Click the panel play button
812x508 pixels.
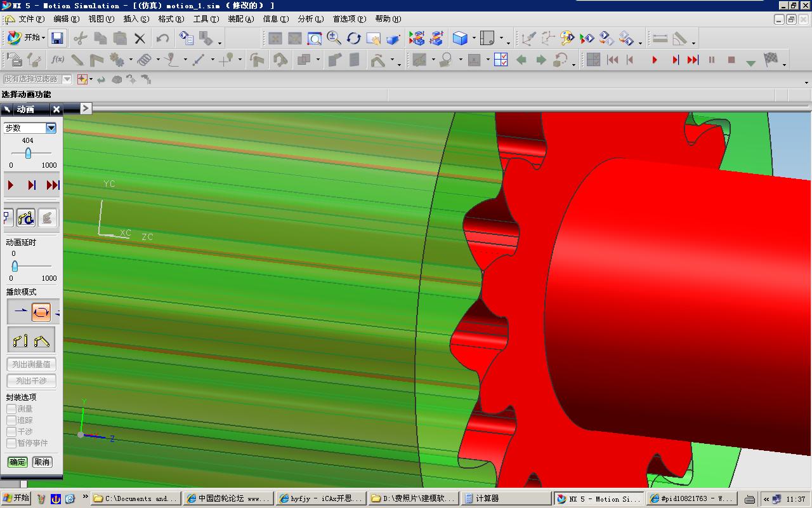[x=11, y=185]
